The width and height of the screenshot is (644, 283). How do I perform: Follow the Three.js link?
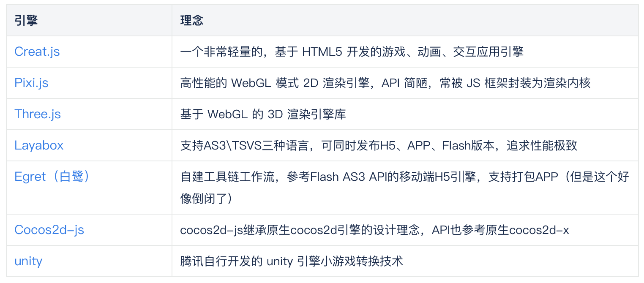(x=38, y=114)
